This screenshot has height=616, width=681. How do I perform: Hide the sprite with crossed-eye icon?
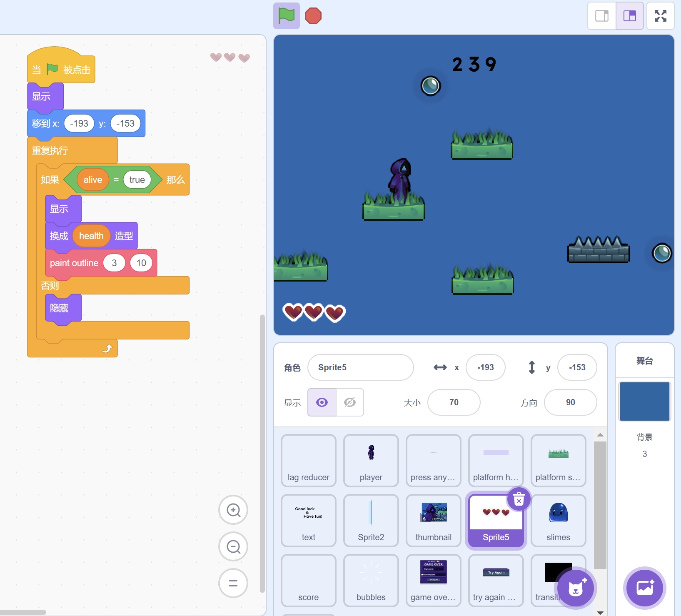click(x=350, y=402)
